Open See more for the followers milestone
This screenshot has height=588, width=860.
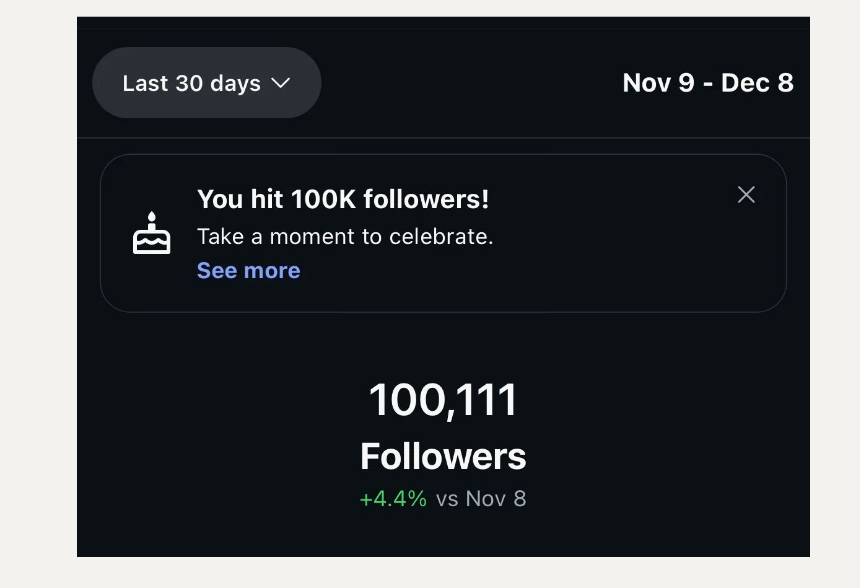(x=248, y=270)
